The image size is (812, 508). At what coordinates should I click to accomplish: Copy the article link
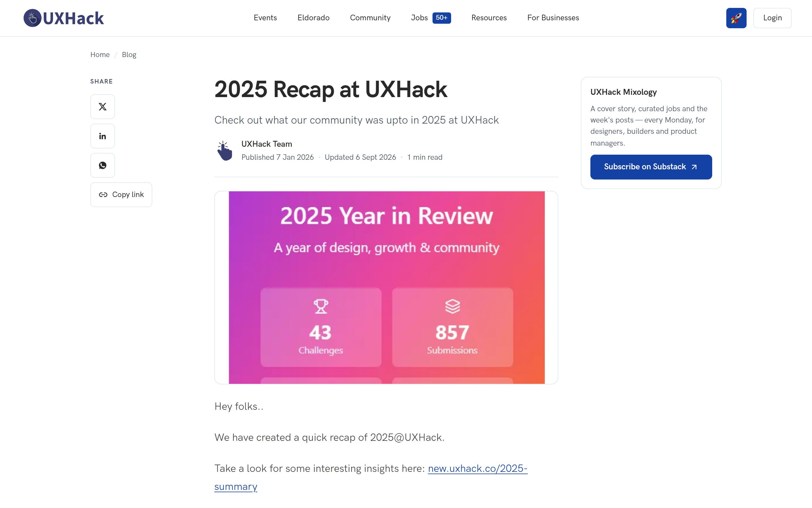[x=121, y=194]
